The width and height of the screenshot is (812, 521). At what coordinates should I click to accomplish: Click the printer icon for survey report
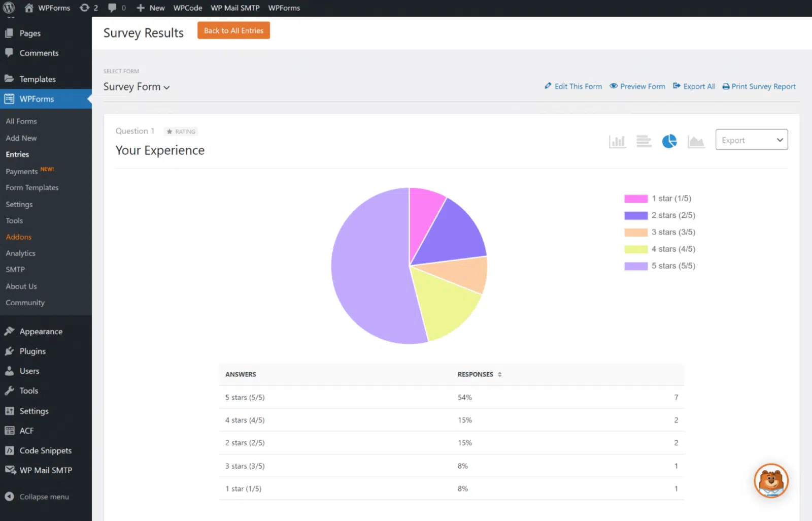(x=726, y=86)
